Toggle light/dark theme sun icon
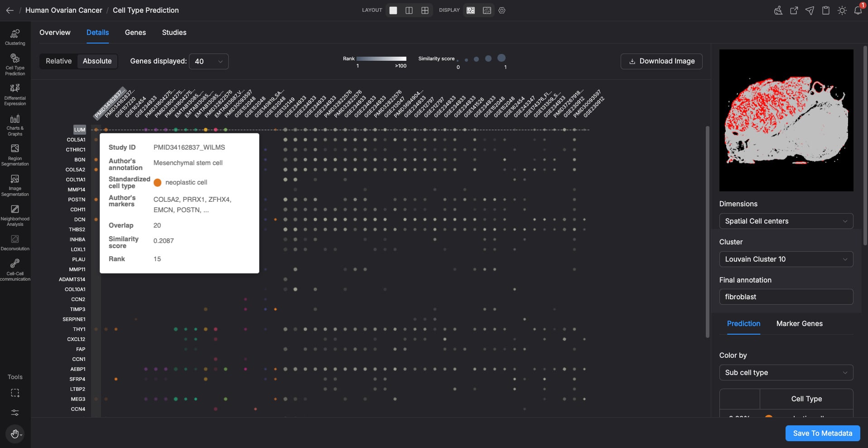Image resolution: width=868 pixels, height=448 pixels. 842,10
